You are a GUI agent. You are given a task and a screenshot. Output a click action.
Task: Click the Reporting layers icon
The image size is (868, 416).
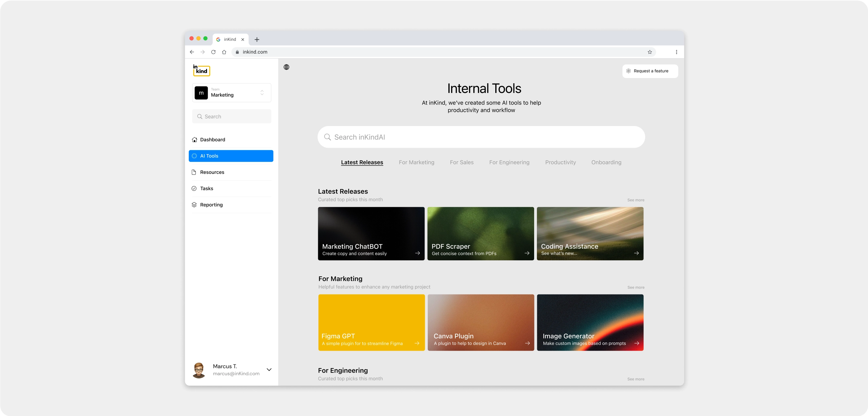click(x=194, y=204)
